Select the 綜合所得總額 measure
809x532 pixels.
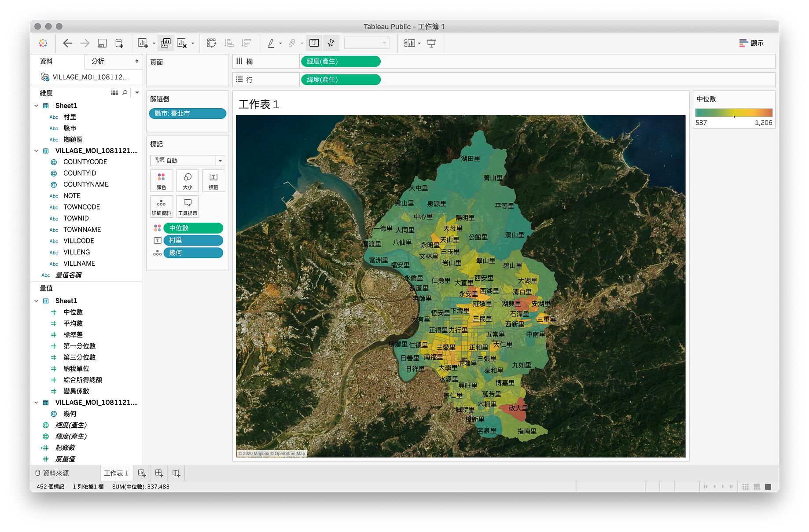(83, 380)
